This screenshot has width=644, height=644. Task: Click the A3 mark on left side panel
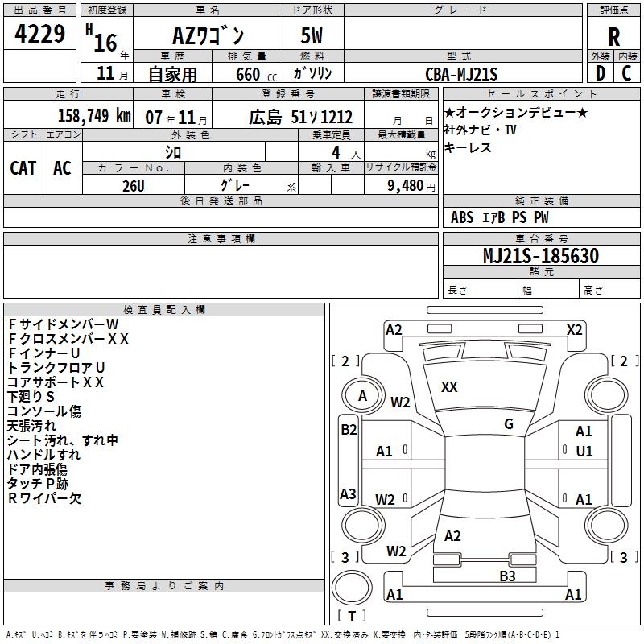point(348,493)
